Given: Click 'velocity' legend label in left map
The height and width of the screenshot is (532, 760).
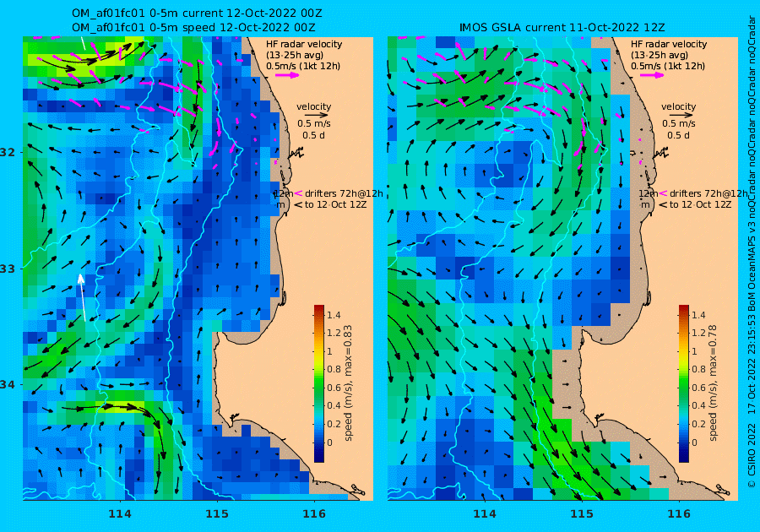Looking at the screenshot, I should pyautogui.click(x=313, y=106).
